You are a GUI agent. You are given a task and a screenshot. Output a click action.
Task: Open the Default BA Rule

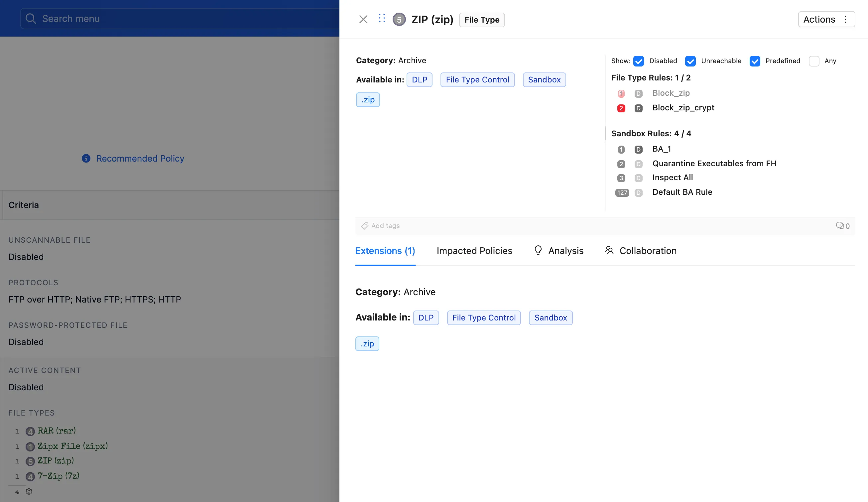pos(682,192)
